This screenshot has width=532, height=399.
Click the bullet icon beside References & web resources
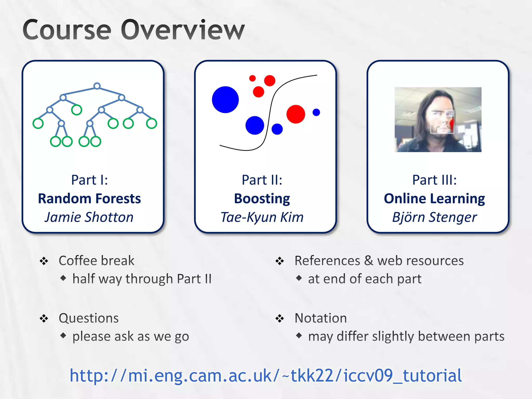coord(280,261)
